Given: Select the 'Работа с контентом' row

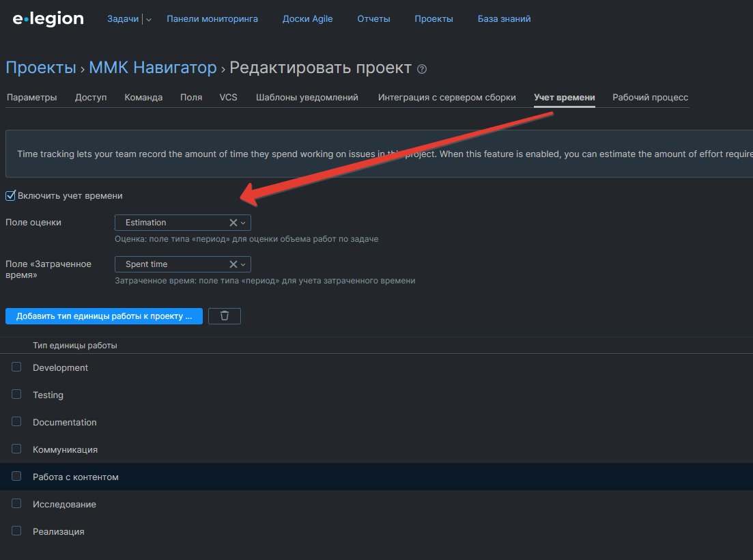Looking at the screenshot, I should [x=75, y=477].
